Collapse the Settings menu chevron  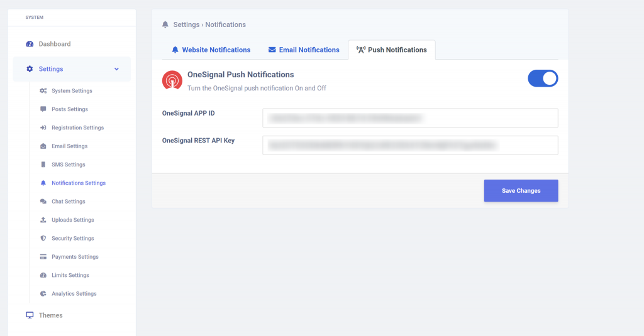click(116, 69)
